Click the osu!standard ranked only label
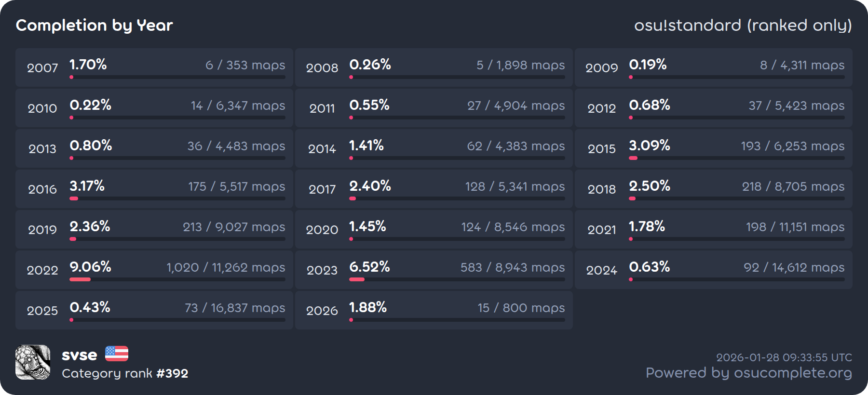 (x=743, y=25)
